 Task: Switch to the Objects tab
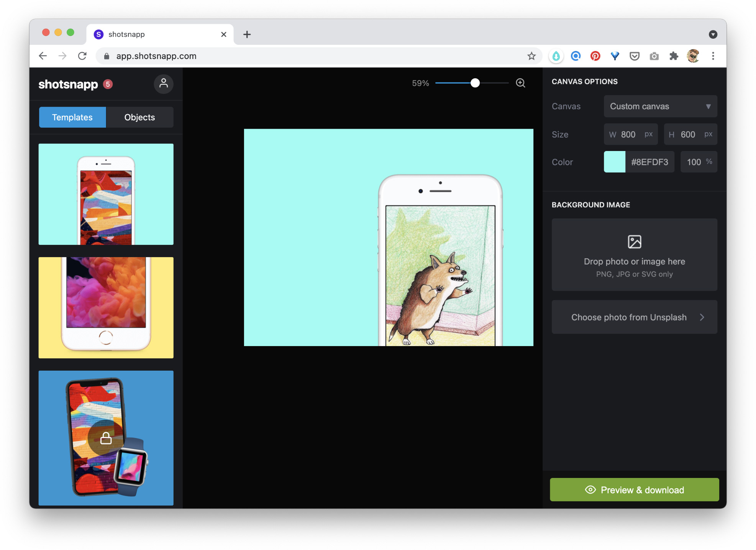pos(140,117)
